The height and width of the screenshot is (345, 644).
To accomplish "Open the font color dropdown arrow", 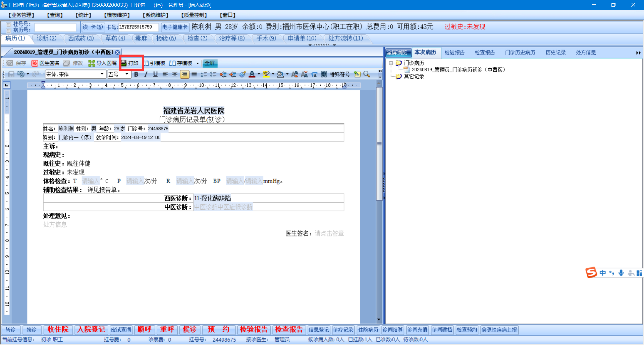I will [x=259, y=74].
